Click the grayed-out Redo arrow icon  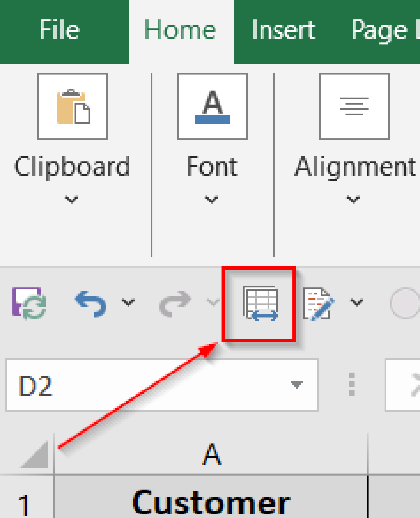[175, 303]
